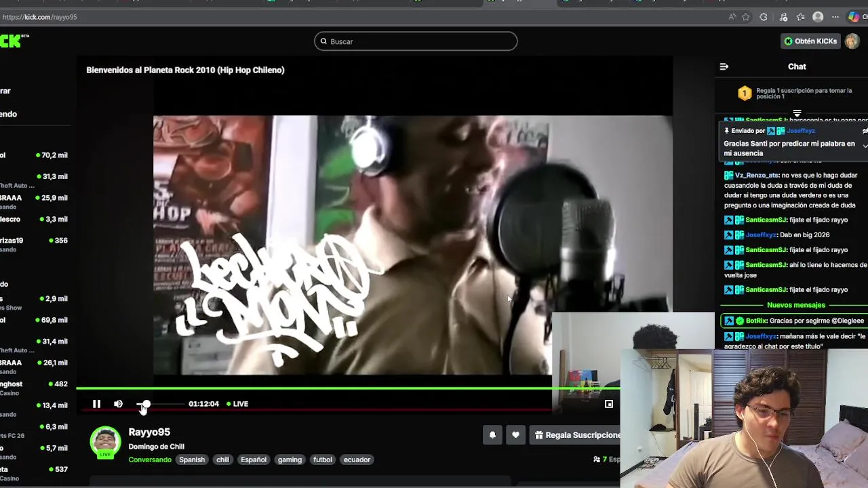
Task: Open the sidebar channel with 356 viewers
Action: point(34,244)
